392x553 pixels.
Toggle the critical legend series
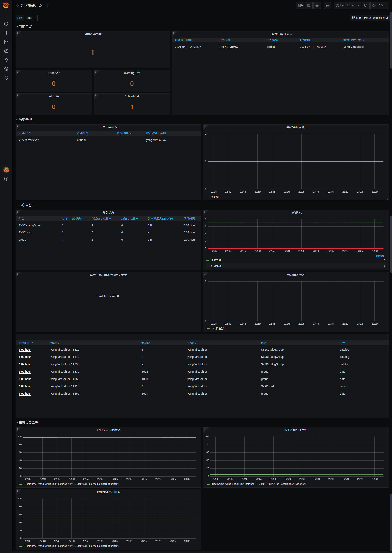pos(215,197)
